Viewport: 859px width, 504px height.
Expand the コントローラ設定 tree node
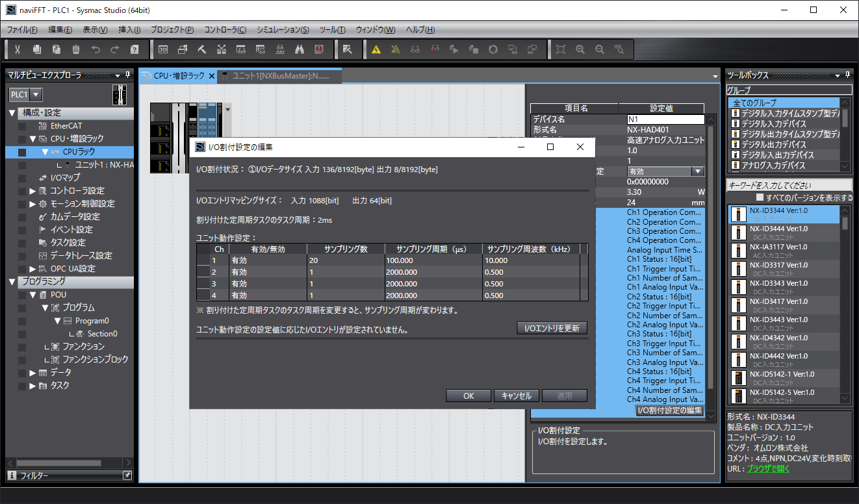pyautogui.click(x=33, y=191)
